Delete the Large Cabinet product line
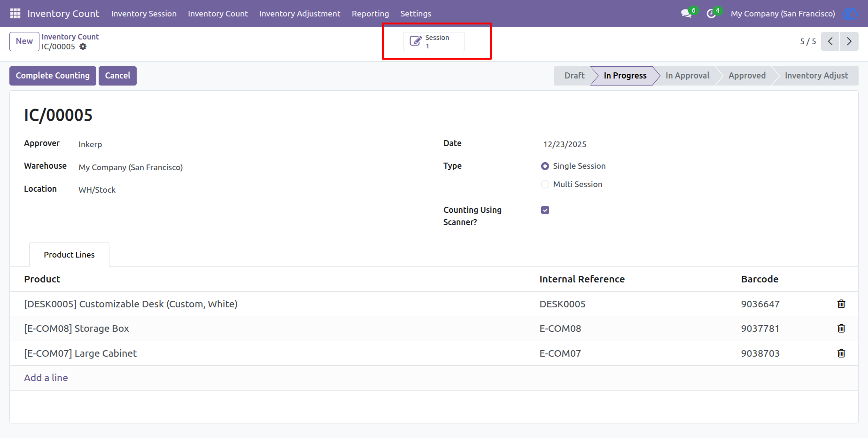The width and height of the screenshot is (868, 438). (x=841, y=353)
